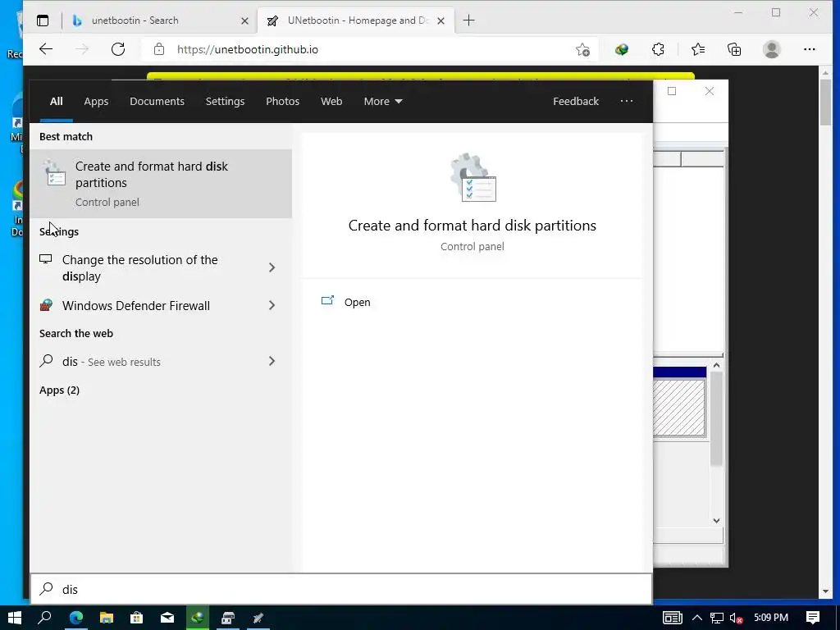Screen dimensions: 840x630
Task: Open Edge tab actions menu icon
Action: pyautogui.click(x=43, y=21)
